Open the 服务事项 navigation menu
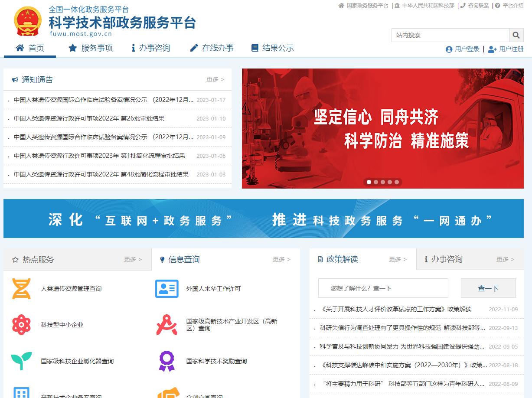532x398 pixels. click(x=91, y=48)
